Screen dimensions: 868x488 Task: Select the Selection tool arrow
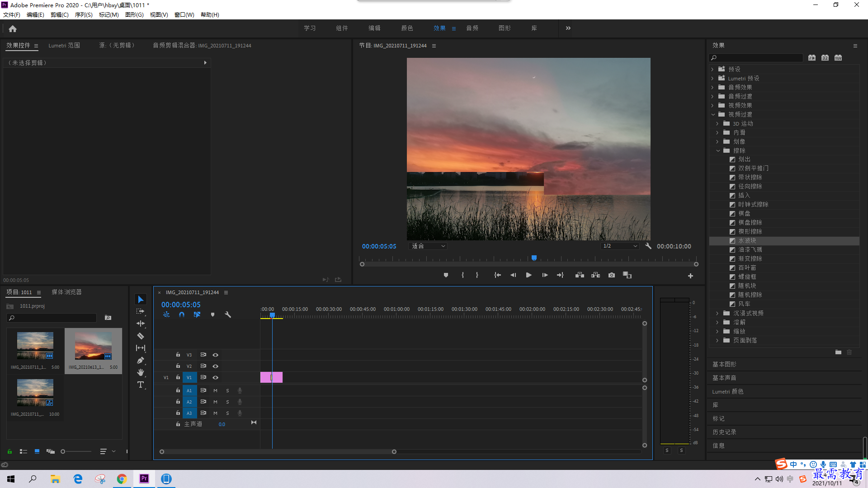tap(141, 300)
